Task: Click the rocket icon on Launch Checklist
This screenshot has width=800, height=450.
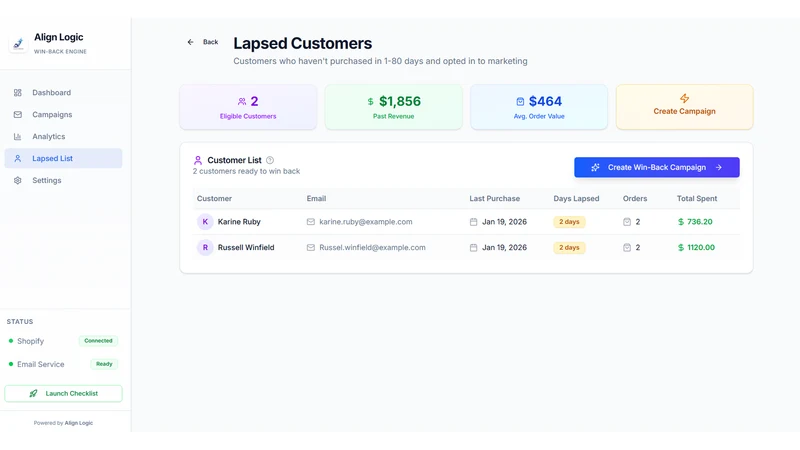Action: coord(34,393)
